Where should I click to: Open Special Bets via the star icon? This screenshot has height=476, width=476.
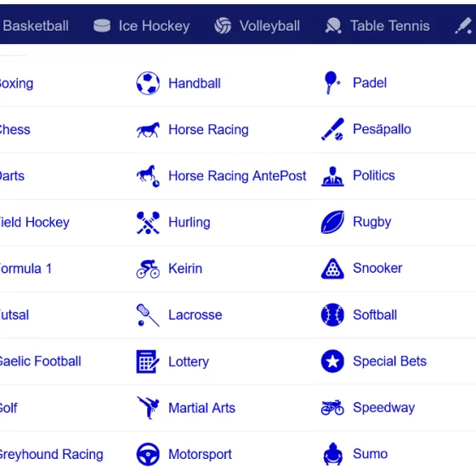332,361
